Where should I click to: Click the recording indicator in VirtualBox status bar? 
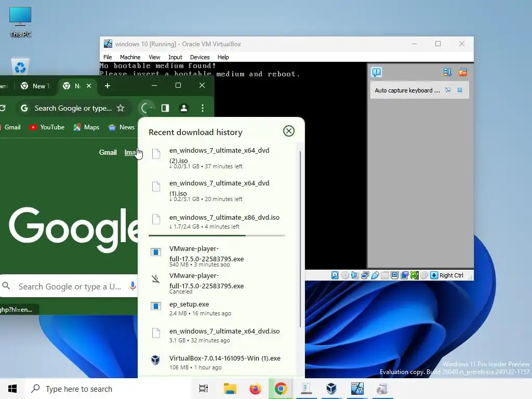pyautogui.click(x=404, y=275)
